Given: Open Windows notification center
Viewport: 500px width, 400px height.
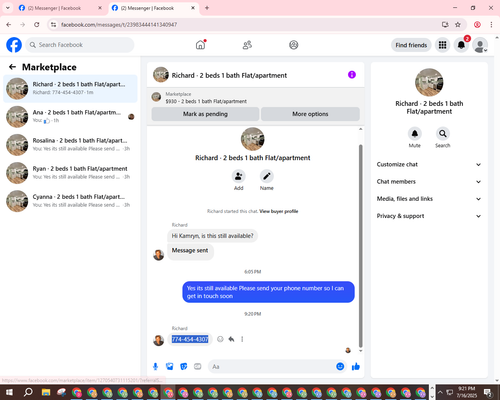Looking at the screenshot, I should point(488,392).
